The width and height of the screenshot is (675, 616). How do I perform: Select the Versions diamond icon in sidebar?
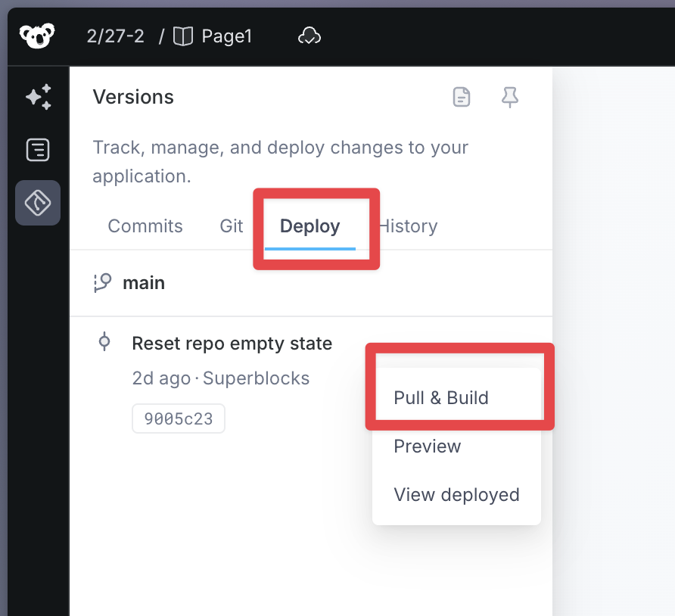[x=38, y=202]
